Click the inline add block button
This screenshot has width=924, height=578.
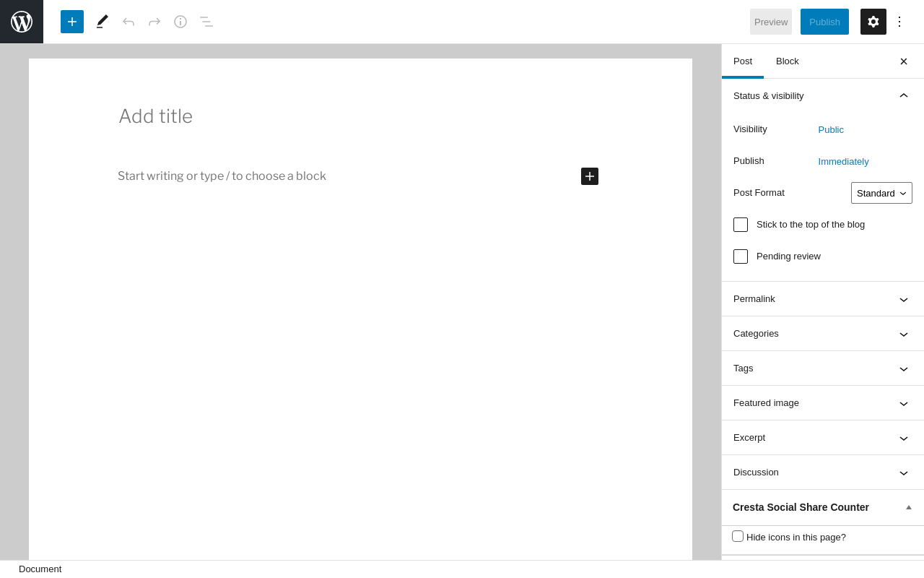(590, 176)
